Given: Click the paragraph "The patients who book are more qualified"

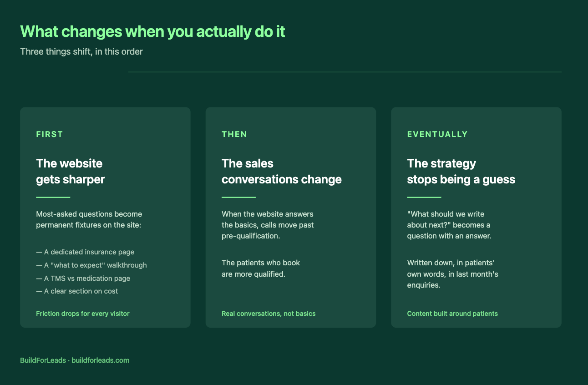Looking at the screenshot, I should point(261,268).
